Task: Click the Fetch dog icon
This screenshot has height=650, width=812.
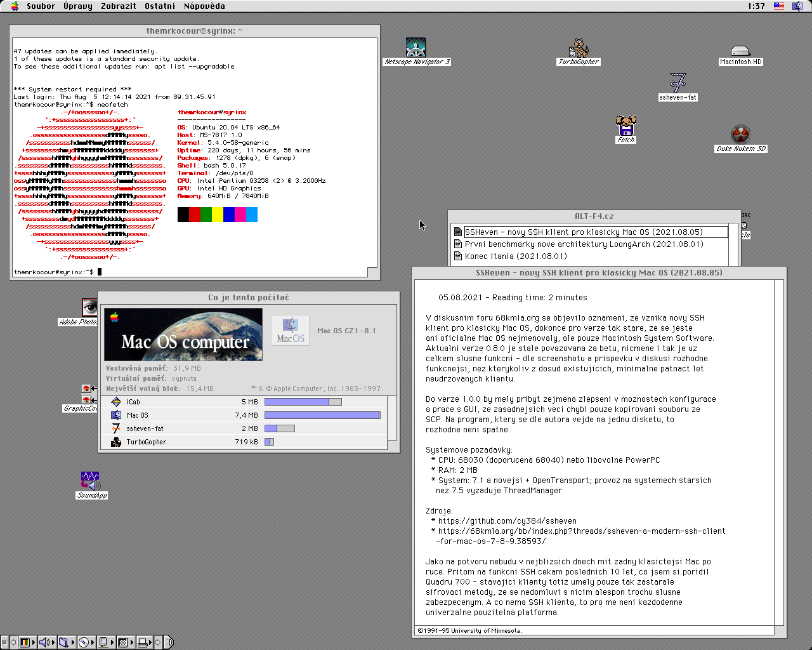Action: coord(625,125)
